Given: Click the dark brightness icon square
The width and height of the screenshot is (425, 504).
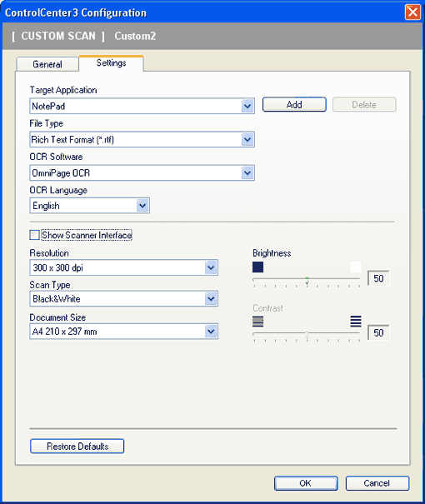Looking at the screenshot, I should point(257,267).
